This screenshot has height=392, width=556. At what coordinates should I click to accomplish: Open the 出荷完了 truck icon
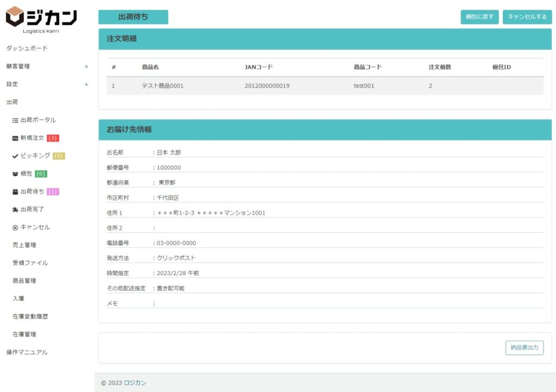pyautogui.click(x=15, y=210)
